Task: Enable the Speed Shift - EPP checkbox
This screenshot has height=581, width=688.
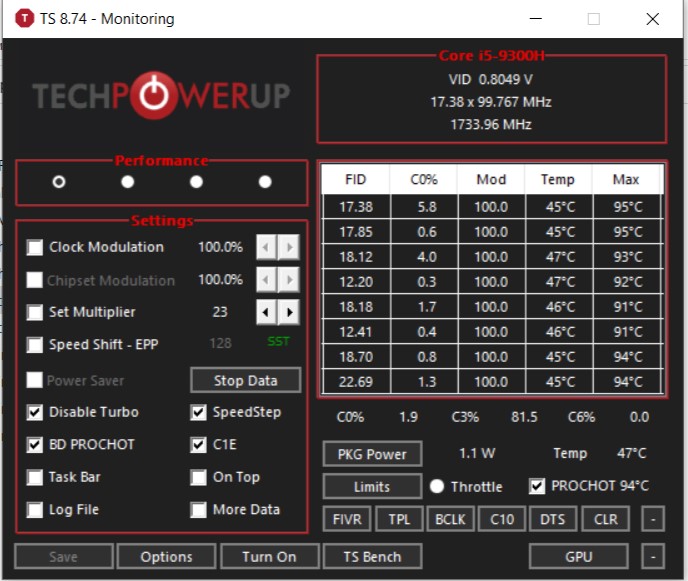Action: click(x=35, y=344)
